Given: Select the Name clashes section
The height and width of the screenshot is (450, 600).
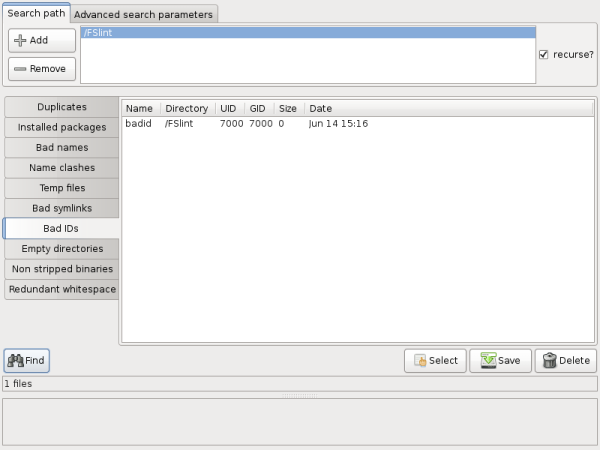Looking at the screenshot, I should tap(62, 167).
